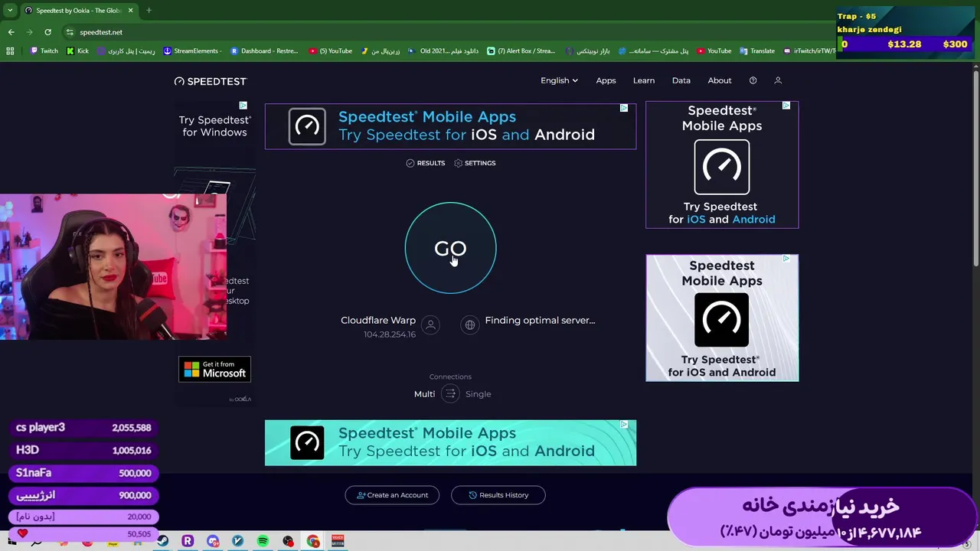
Task: Open the Apps menu
Action: tap(606, 80)
